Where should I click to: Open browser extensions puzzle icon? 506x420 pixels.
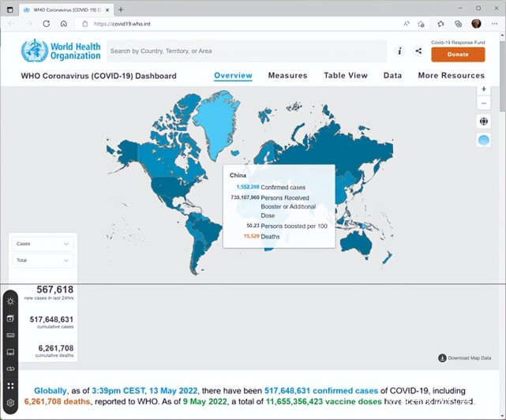[440, 24]
